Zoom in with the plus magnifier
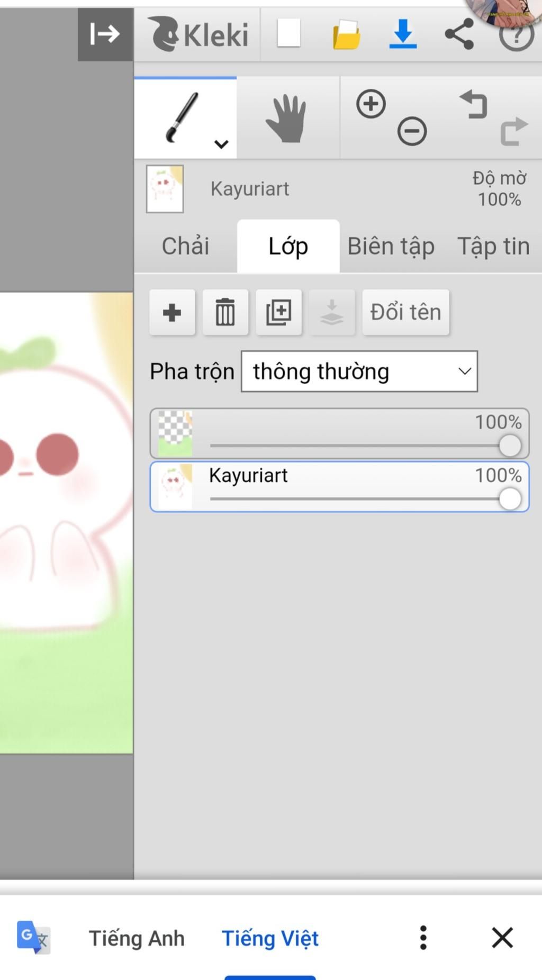The width and height of the screenshot is (542, 980). pos(371,104)
